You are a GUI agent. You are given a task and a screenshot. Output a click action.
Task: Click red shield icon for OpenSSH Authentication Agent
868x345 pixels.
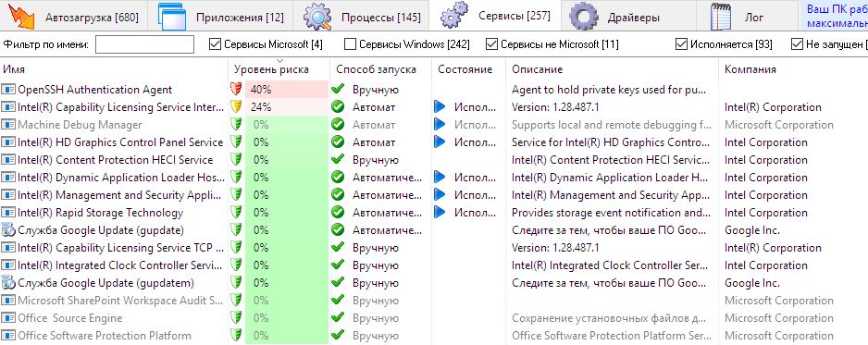tap(236, 90)
